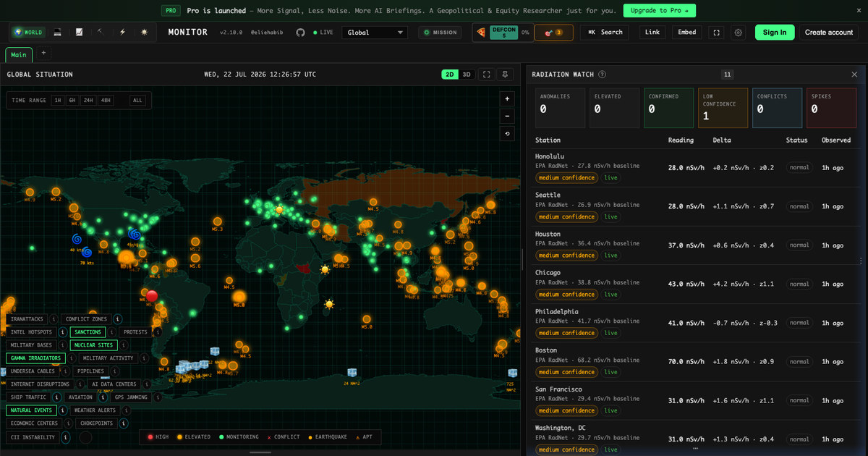Toggle the Gamma Irradiators map layer

[x=35, y=358]
